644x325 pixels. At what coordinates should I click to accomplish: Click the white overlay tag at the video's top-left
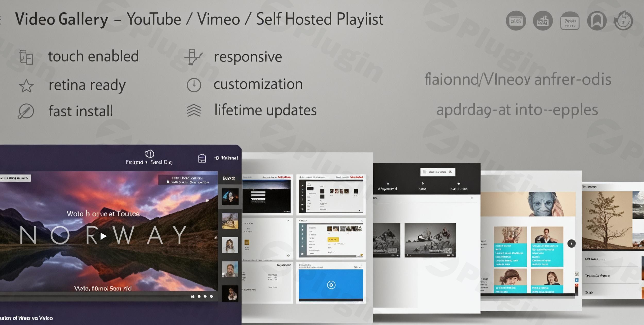[x=15, y=178]
